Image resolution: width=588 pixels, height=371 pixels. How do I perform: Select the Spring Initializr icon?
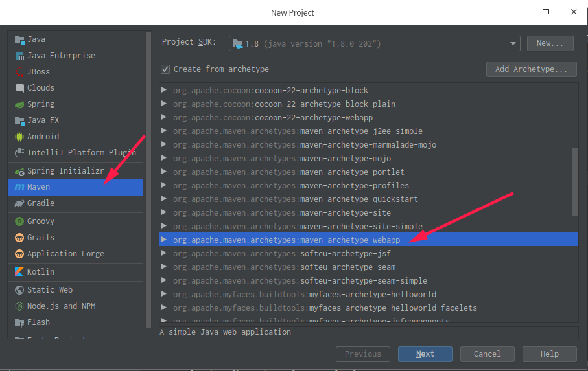(19, 171)
